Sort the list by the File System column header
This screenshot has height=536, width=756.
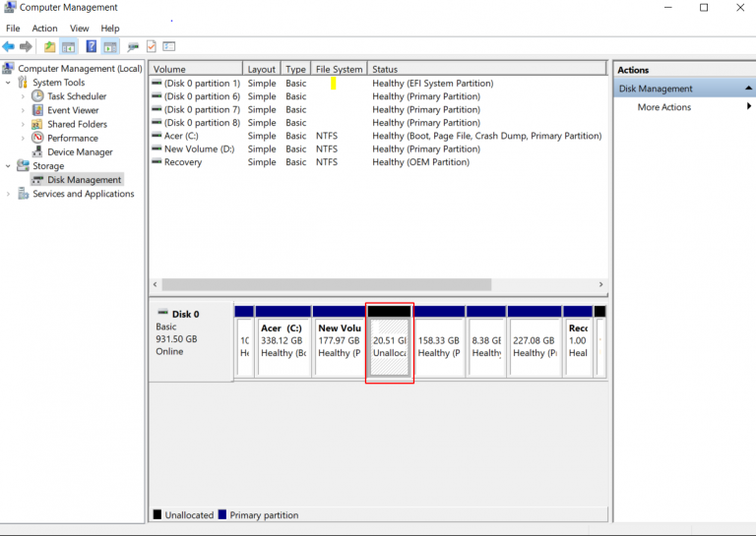click(339, 69)
